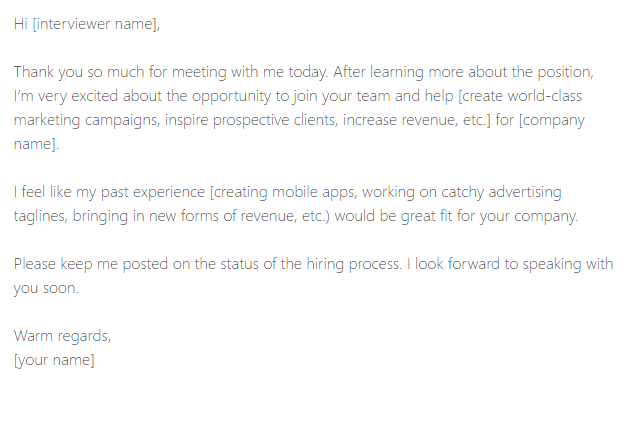This screenshot has height=427, width=638.
Task: Click the greeting line 'Hi [interviewer name],'
Action: click(87, 24)
